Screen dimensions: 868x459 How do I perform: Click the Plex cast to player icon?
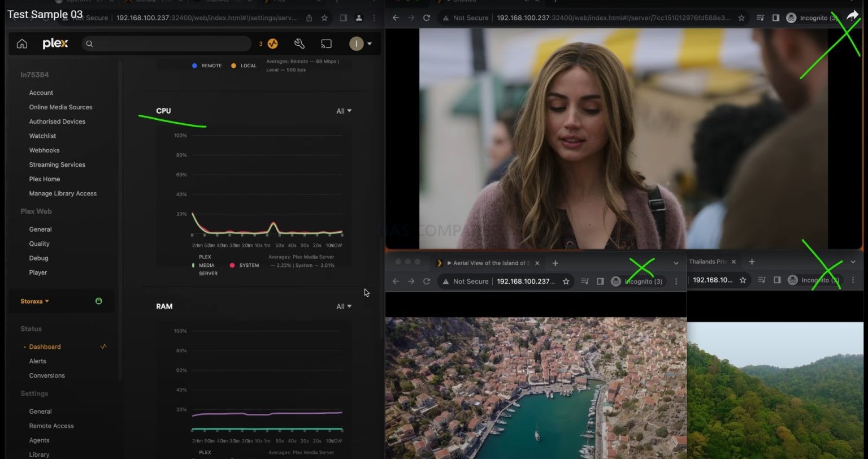pyautogui.click(x=327, y=44)
